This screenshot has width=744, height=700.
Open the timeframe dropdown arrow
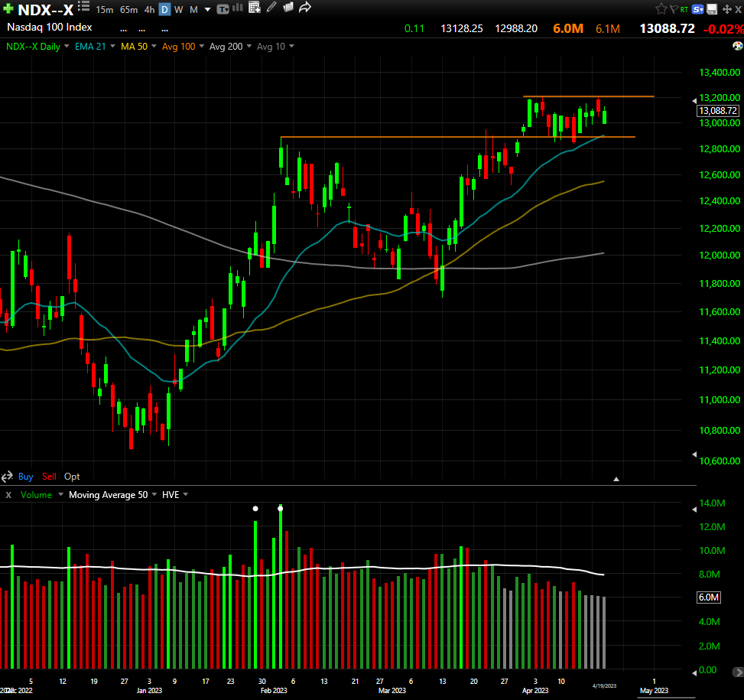[207, 9]
